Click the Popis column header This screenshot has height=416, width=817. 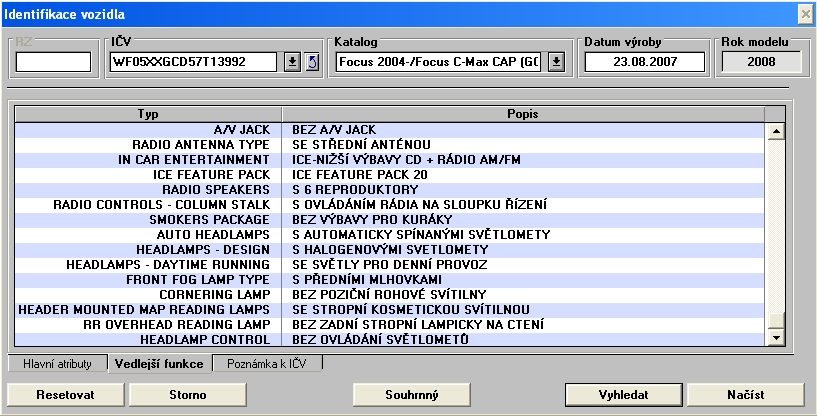pyautogui.click(x=522, y=114)
